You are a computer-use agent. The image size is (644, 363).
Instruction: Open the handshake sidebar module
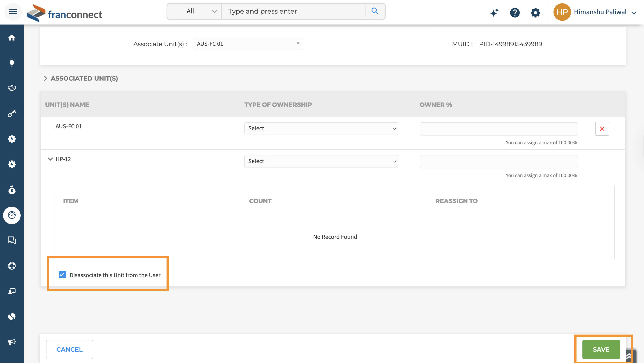tap(12, 88)
